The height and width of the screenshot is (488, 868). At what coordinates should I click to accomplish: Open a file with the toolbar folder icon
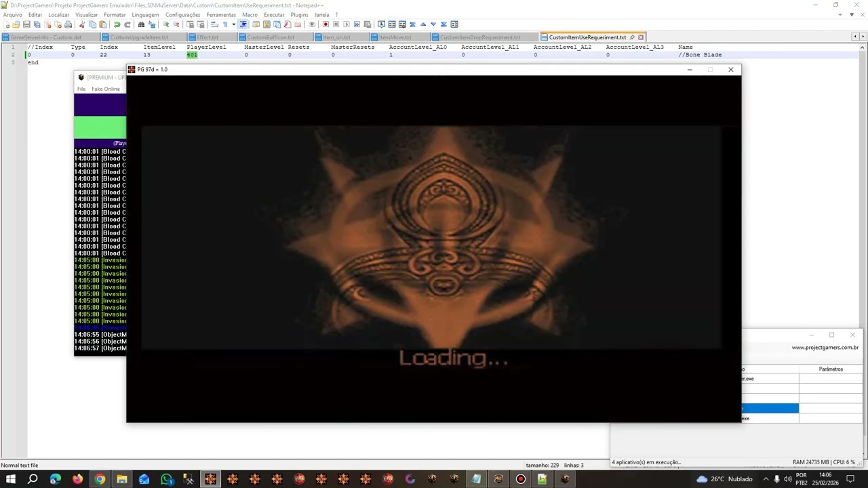point(16,24)
